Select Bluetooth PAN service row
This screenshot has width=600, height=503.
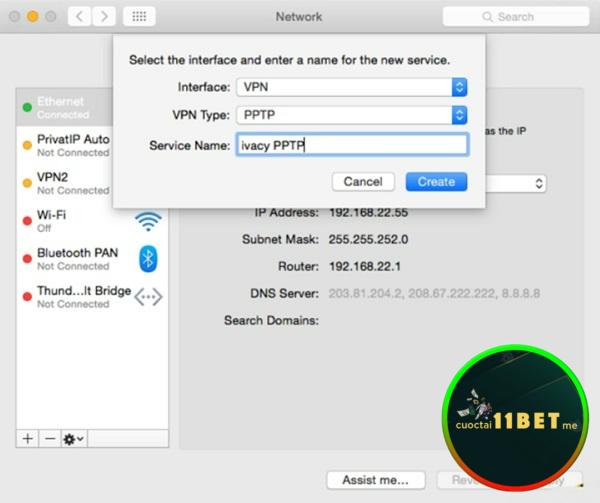click(x=92, y=259)
